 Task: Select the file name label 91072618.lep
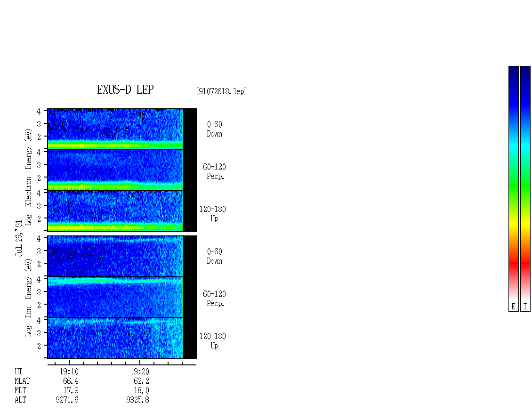click(x=221, y=91)
